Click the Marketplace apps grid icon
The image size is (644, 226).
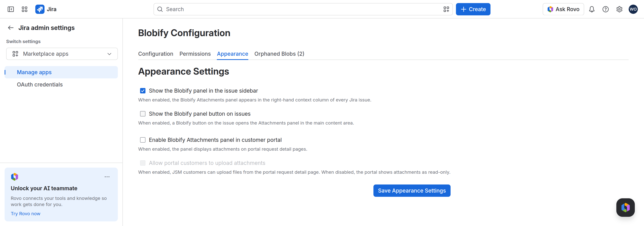click(15, 54)
